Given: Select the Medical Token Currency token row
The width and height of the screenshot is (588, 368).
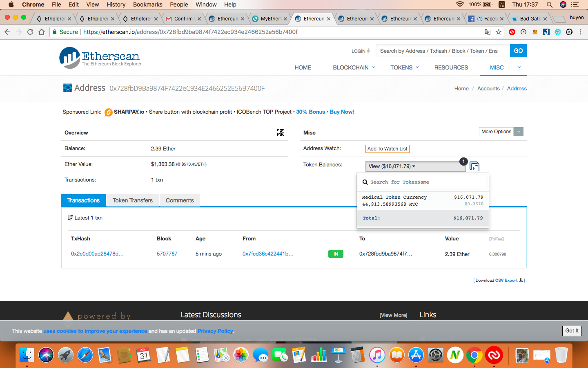Looking at the screenshot, I should (423, 201).
